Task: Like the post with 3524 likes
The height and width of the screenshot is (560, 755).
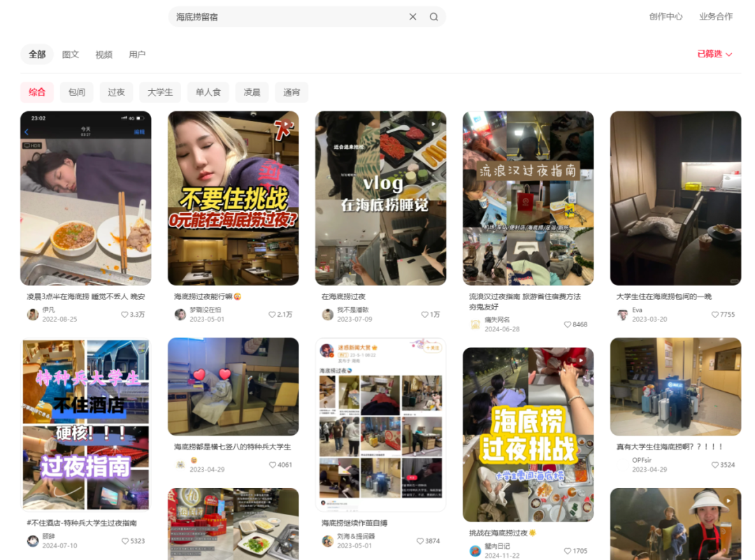Action: pyautogui.click(x=715, y=465)
